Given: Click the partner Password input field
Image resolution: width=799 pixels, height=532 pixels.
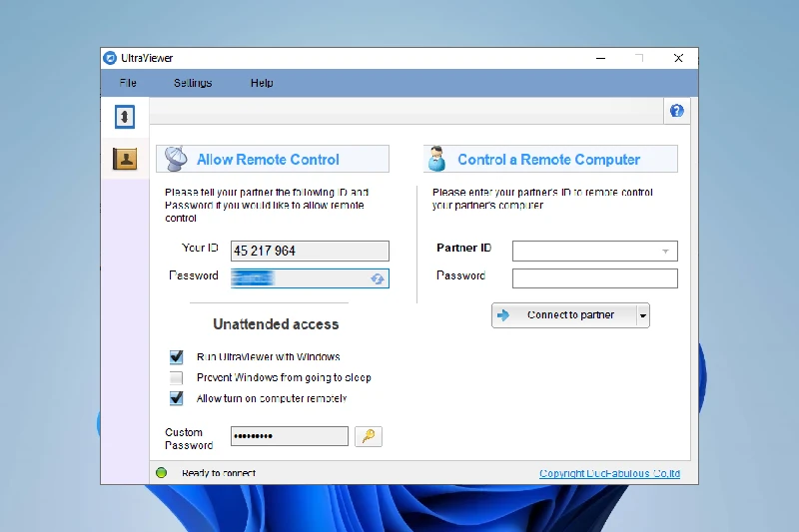Looking at the screenshot, I should point(594,278).
